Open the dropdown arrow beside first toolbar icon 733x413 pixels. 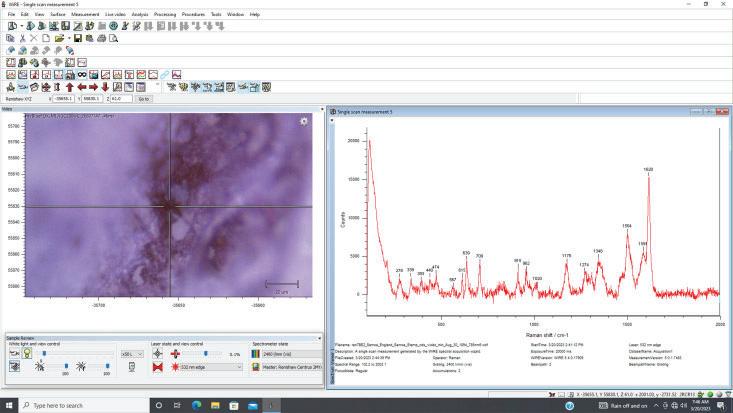click(22, 27)
